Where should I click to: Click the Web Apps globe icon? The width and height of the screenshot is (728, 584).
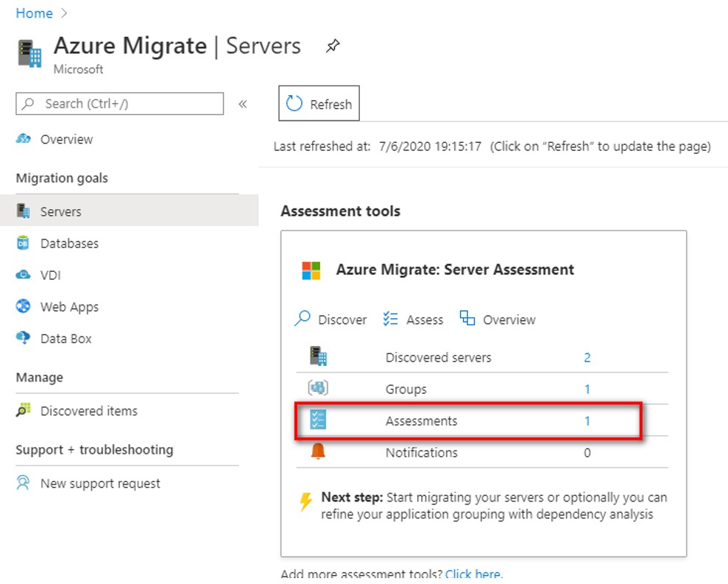tap(24, 306)
